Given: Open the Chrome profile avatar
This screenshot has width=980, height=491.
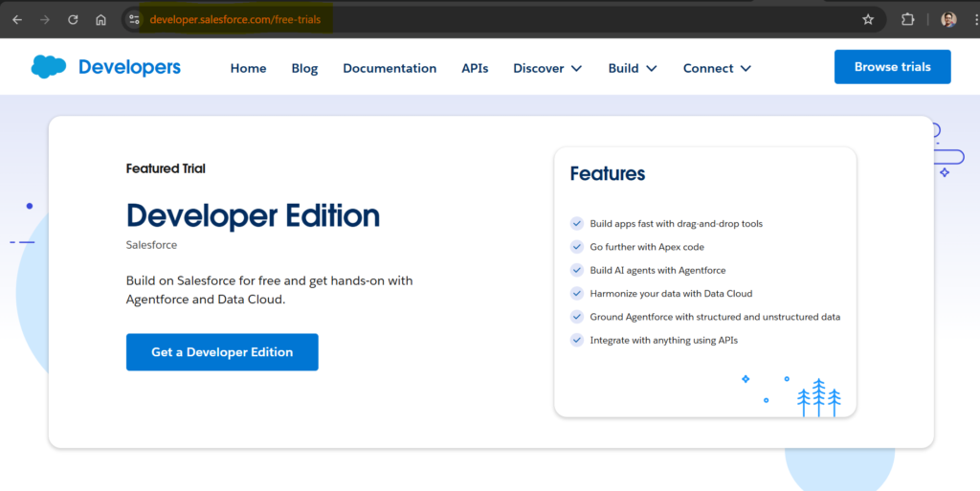Looking at the screenshot, I should 948,20.
